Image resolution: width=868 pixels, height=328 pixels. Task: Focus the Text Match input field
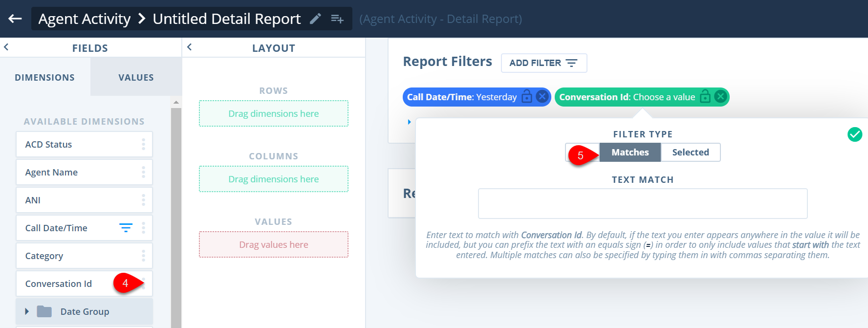643,203
